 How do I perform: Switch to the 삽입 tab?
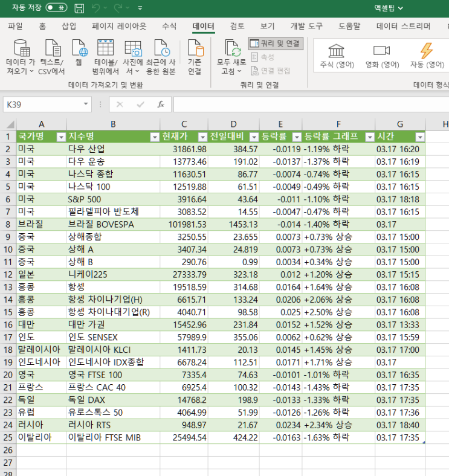[69, 26]
